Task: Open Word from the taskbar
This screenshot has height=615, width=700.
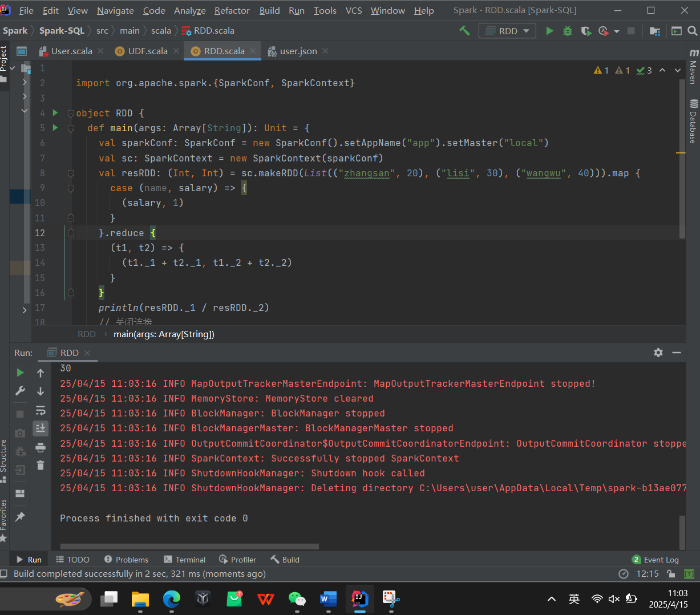Action: [x=328, y=599]
